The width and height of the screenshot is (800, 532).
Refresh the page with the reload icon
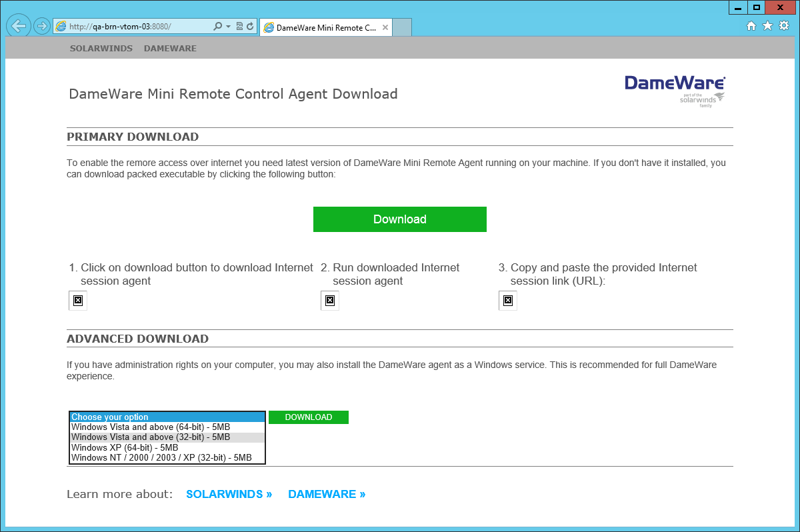click(250, 27)
